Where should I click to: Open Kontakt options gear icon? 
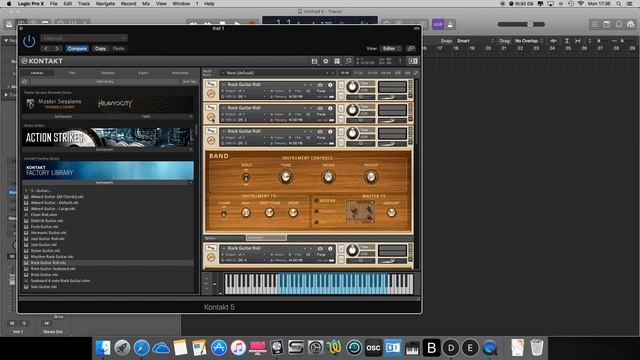pyautogui.click(x=326, y=61)
